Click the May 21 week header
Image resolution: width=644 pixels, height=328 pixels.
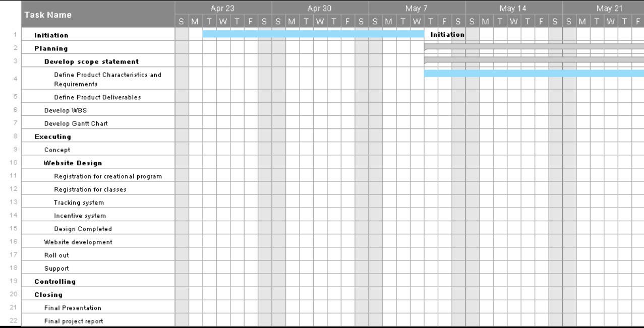(603, 8)
